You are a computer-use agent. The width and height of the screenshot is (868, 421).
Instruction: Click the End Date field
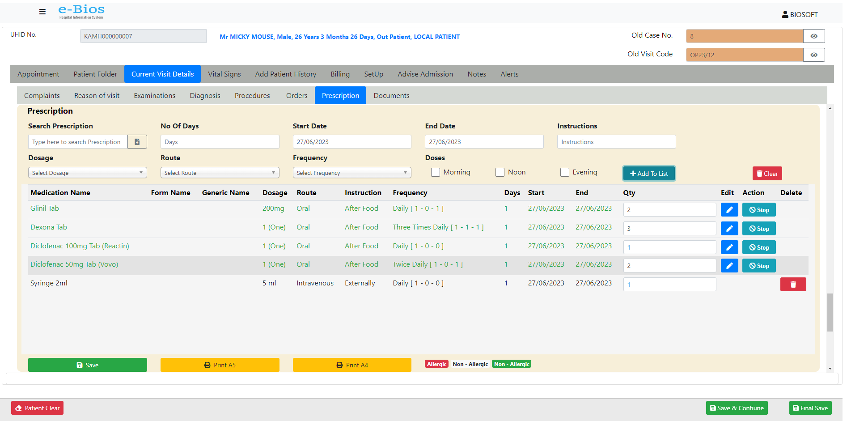(484, 142)
